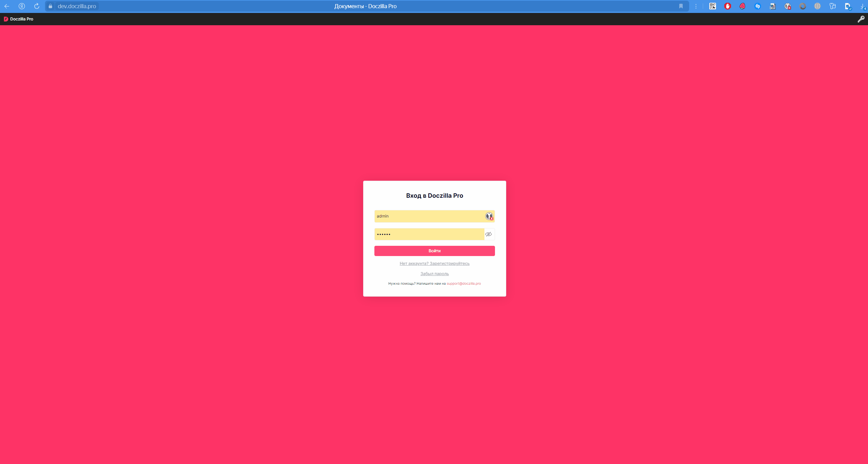Click the downloads arrow icon
The height and width of the screenshot is (464, 868).
click(x=863, y=6)
